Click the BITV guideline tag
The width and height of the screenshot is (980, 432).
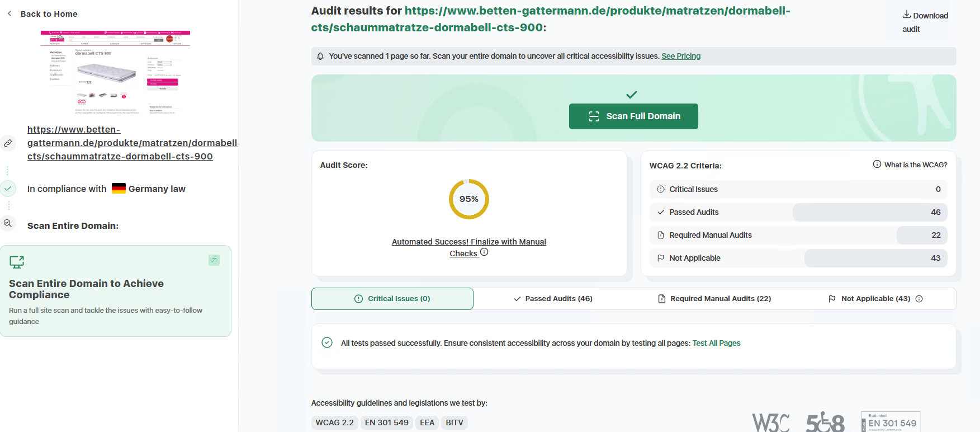click(455, 422)
